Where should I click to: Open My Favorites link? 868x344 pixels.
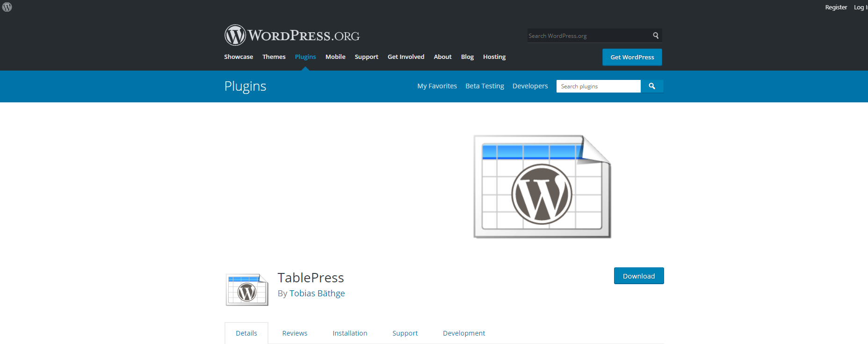click(x=437, y=86)
